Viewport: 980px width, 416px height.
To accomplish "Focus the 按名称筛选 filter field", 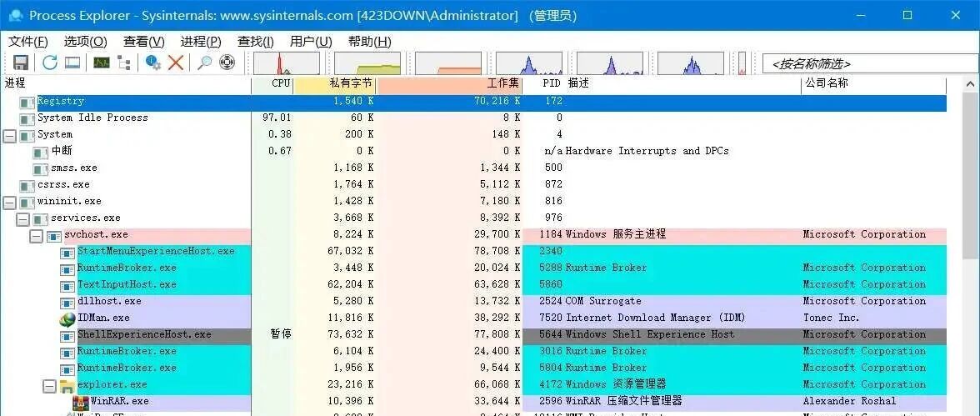I will [x=870, y=63].
